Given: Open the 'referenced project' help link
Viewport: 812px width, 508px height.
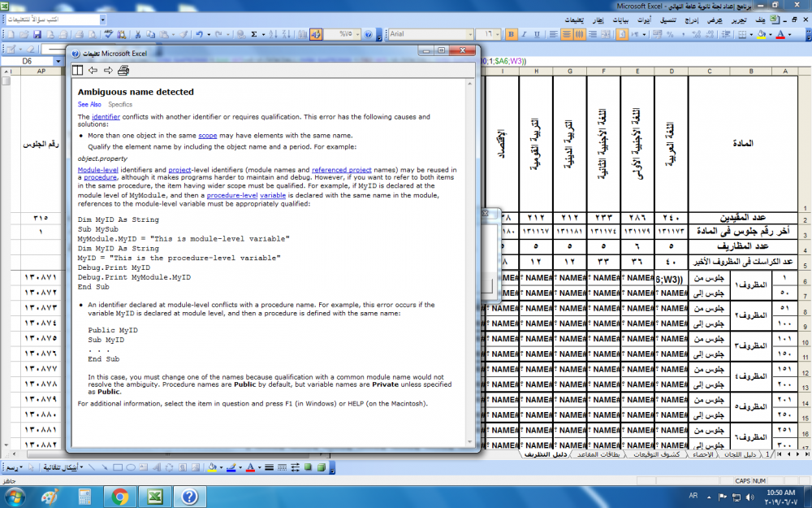Looking at the screenshot, I should coord(341,170).
